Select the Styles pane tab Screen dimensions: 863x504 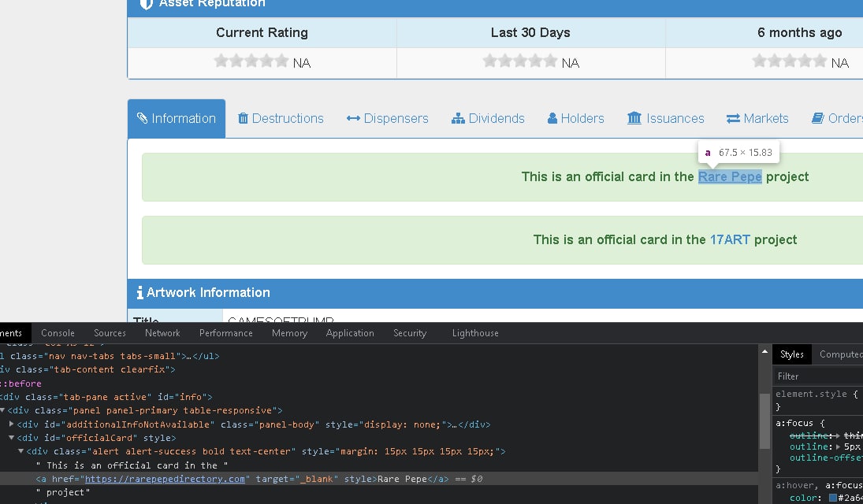pos(791,354)
